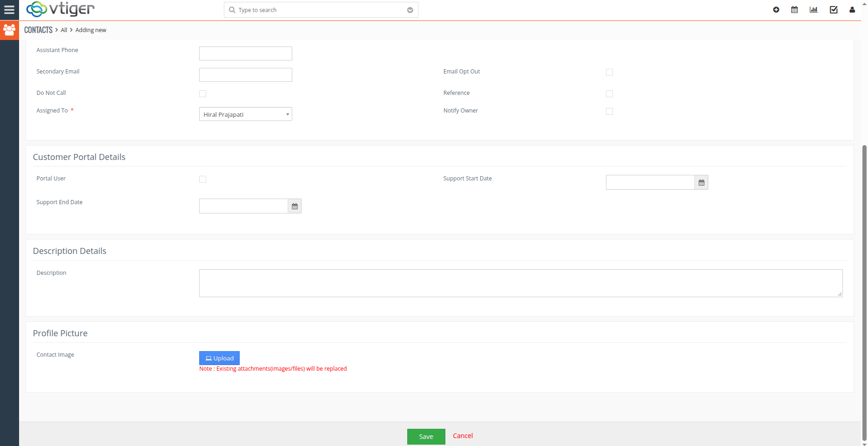The width and height of the screenshot is (868, 446).
Task: Click into the Support End Date field
Action: coord(243,206)
